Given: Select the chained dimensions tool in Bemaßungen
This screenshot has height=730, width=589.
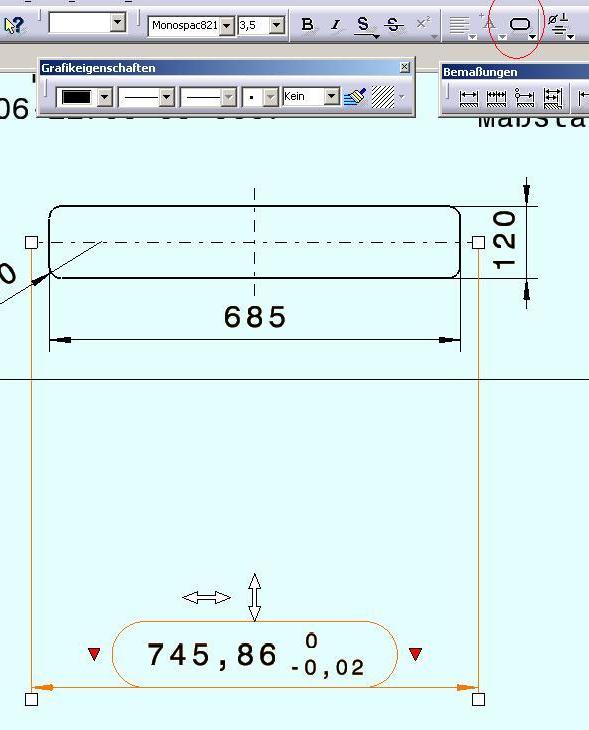Looking at the screenshot, I should coord(496,98).
